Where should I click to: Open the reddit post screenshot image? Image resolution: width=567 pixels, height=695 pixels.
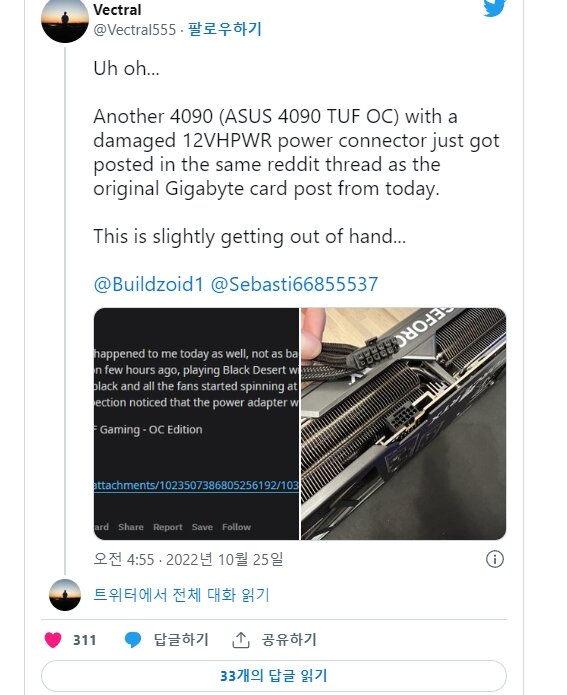(x=196, y=424)
